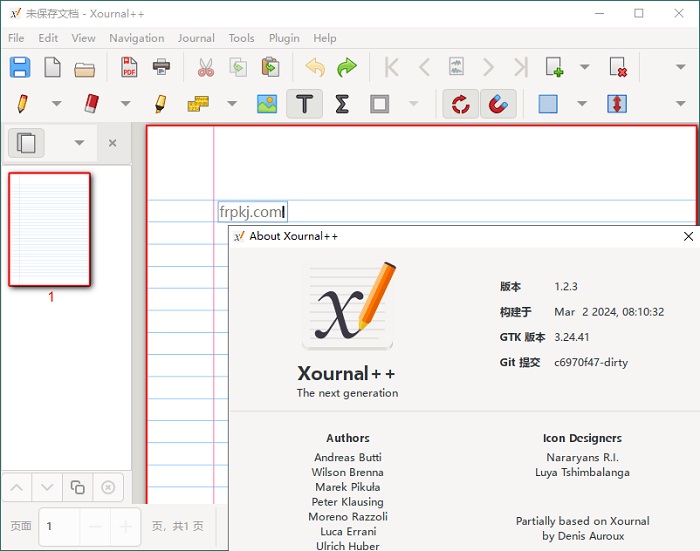The height and width of the screenshot is (551, 700).
Task: Open the Plugin menu
Action: coord(284,38)
